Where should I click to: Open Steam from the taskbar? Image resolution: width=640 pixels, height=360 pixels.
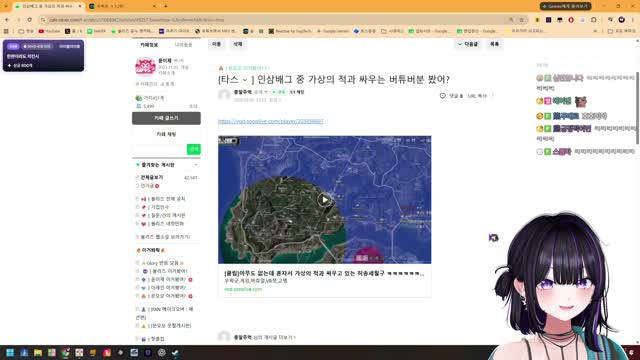click(x=176, y=353)
